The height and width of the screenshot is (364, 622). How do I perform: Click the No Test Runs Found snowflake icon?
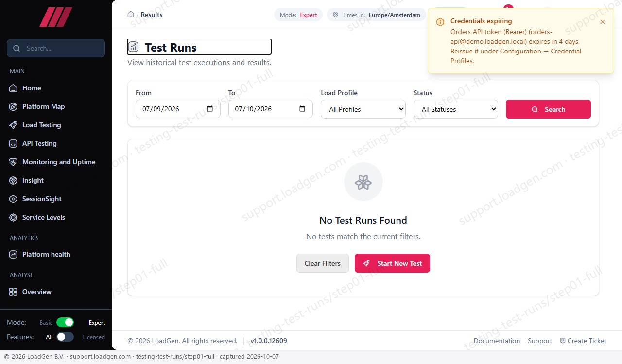[363, 182]
